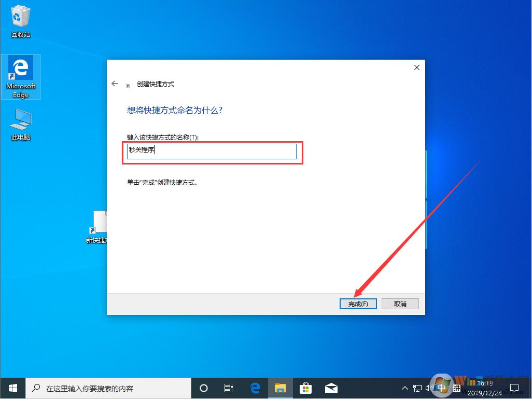Open Task View on the taskbar
The image size is (532, 399).
[229, 388]
